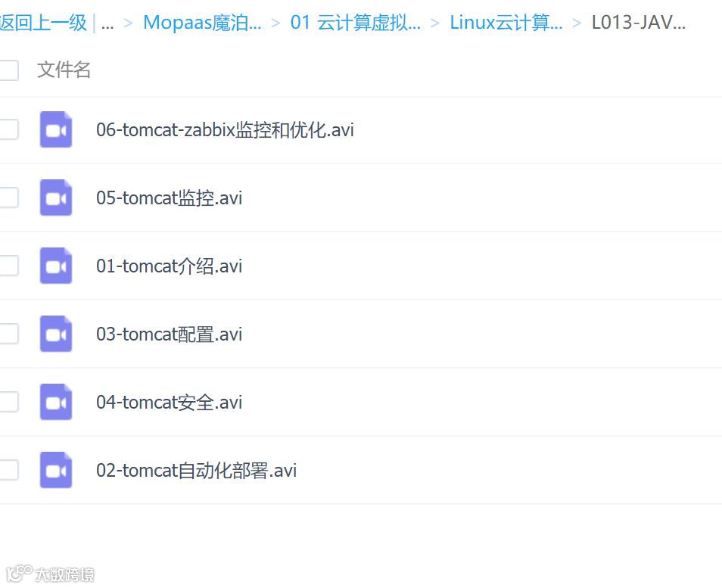
Task: Click video icon for 03-tomcat配置.avi
Action: click(56, 334)
